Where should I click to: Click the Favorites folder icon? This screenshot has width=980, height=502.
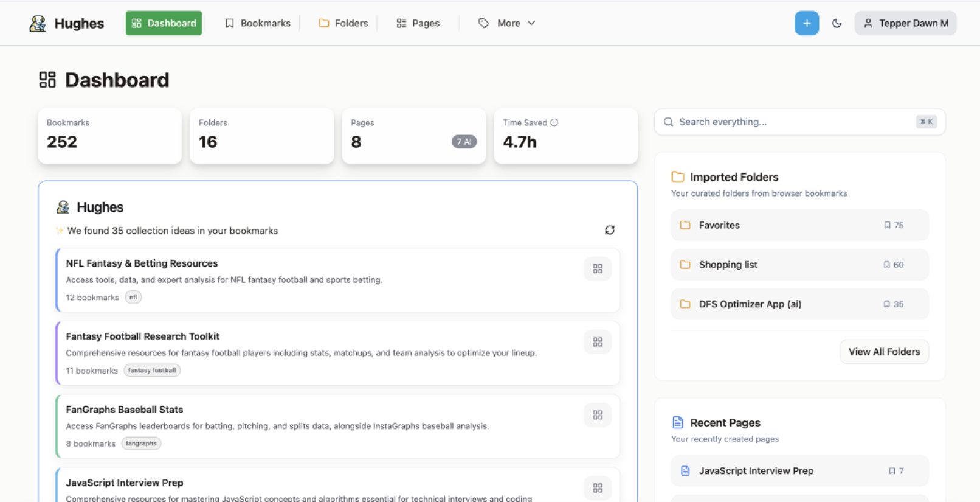[x=685, y=225]
